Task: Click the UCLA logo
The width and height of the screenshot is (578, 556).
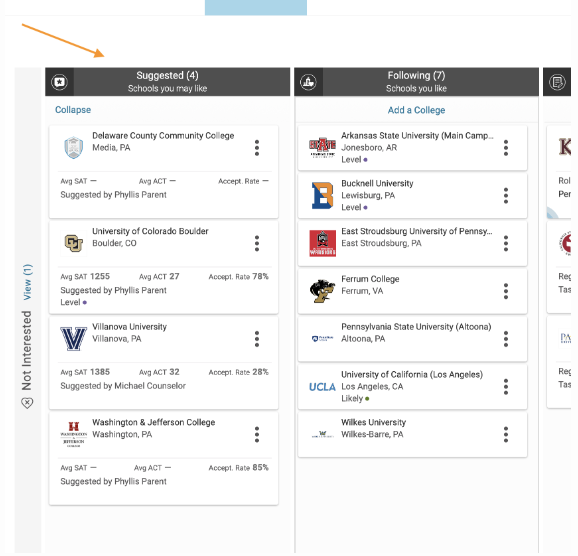Action: 322,387
